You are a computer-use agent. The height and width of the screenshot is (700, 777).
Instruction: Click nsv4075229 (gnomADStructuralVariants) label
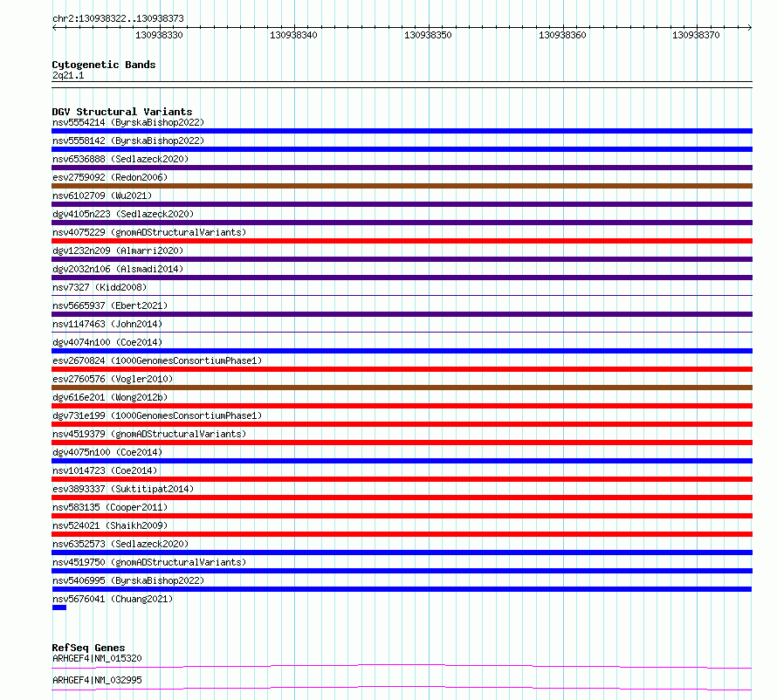tap(149, 232)
